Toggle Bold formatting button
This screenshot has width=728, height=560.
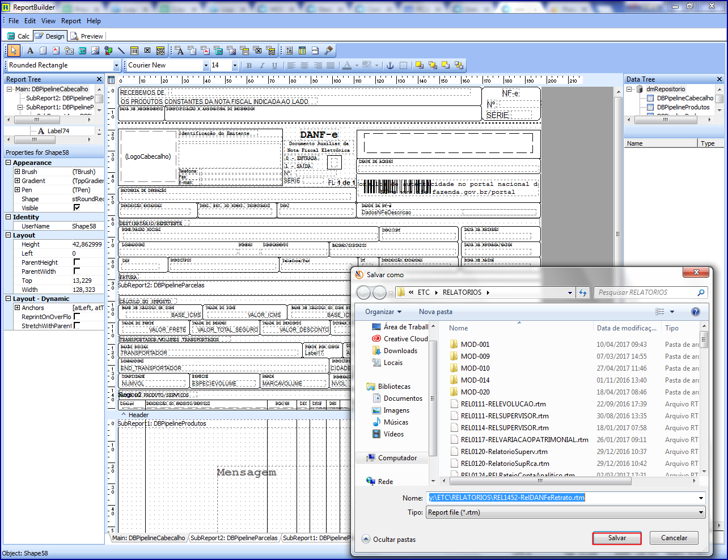(x=249, y=65)
